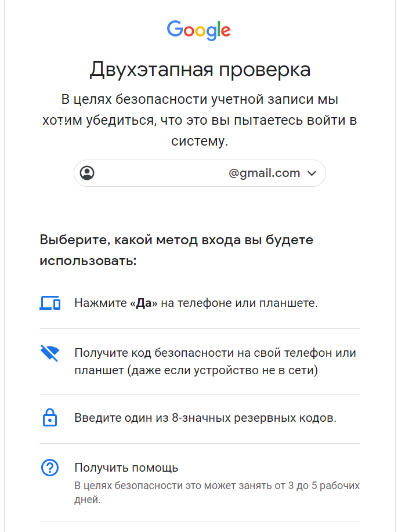Click the В целях безопасности учетной записи paragraph
Viewport: 398px width, 532px height.
pos(200,120)
